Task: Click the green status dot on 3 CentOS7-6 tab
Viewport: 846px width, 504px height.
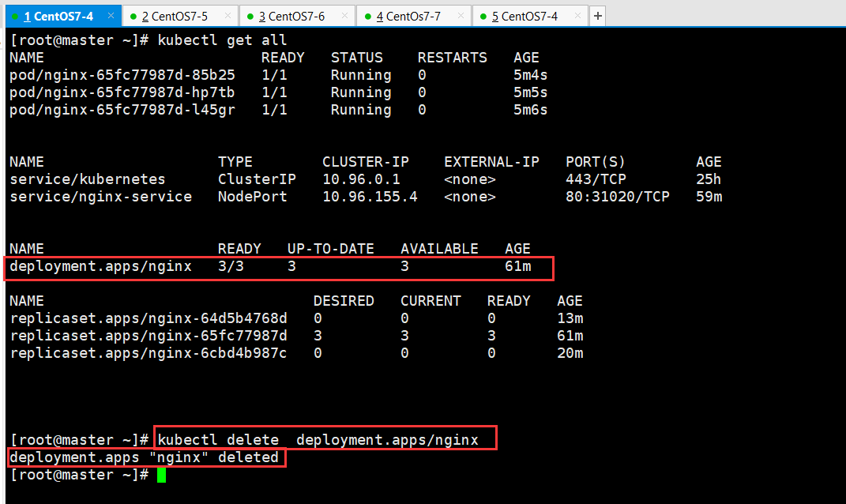Action: coord(250,17)
